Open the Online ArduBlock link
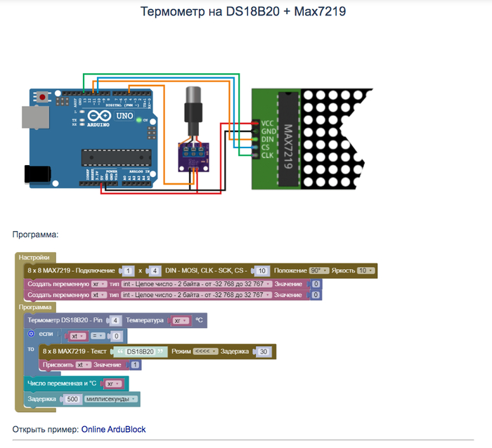492x448 pixels. tap(113, 429)
